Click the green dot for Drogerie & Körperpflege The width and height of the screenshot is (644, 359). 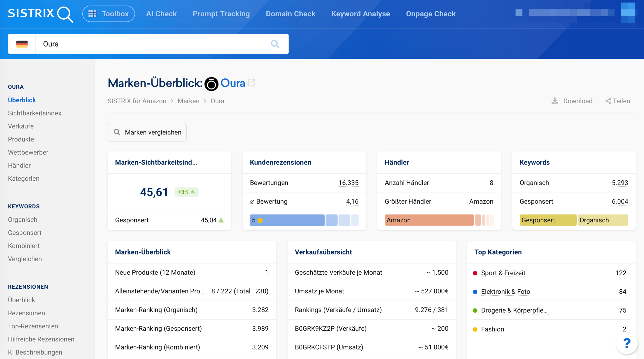[475, 311]
